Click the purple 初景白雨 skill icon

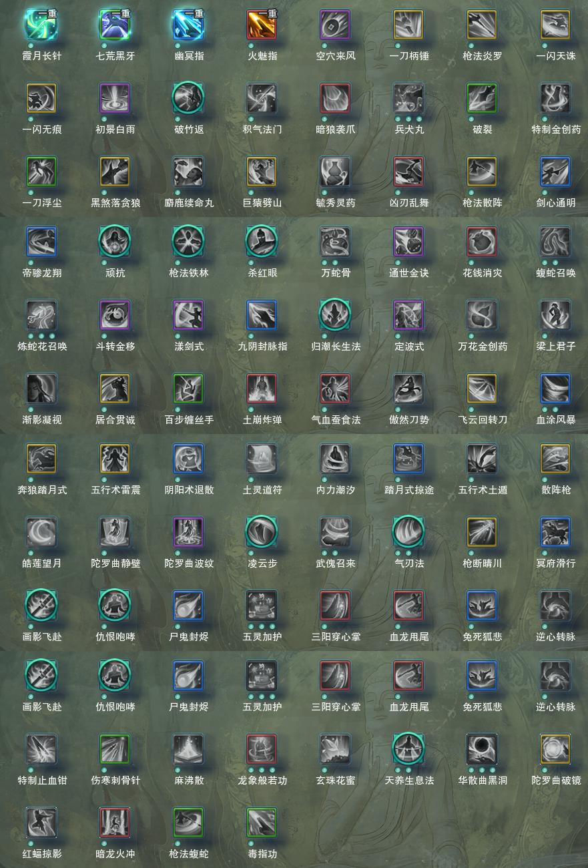point(115,98)
